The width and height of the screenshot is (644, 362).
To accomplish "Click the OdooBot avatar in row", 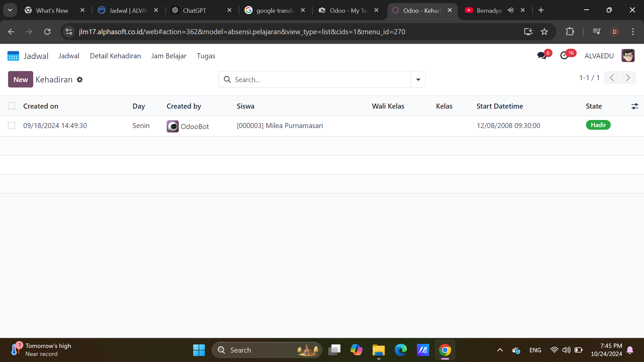I will pyautogui.click(x=172, y=126).
